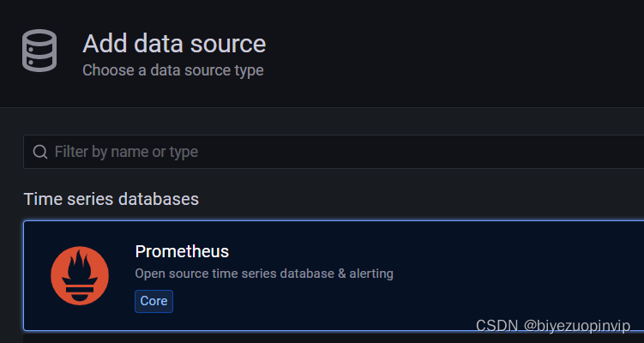The width and height of the screenshot is (644, 343).
Task: Select the Prometheus data source title
Action: [x=182, y=251]
